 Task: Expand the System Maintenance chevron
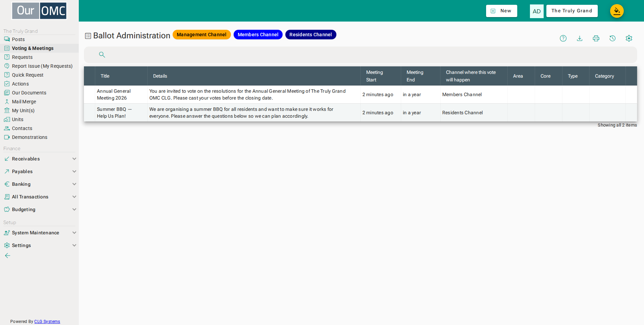tap(74, 233)
